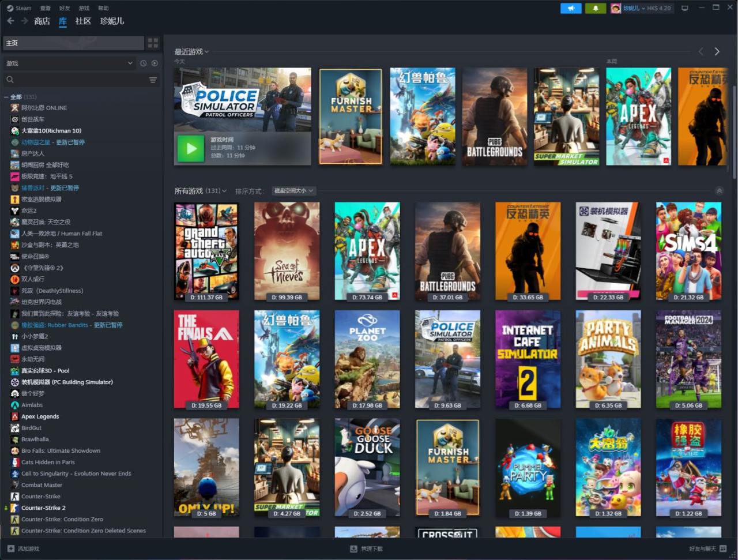Click the green play button for Police Simulator
Image resolution: width=738 pixels, height=560 pixels.
191,149
